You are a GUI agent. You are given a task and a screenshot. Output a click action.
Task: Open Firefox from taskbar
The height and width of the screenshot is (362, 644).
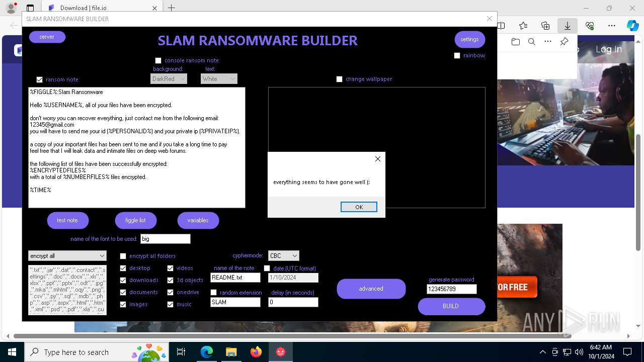(x=256, y=352)
